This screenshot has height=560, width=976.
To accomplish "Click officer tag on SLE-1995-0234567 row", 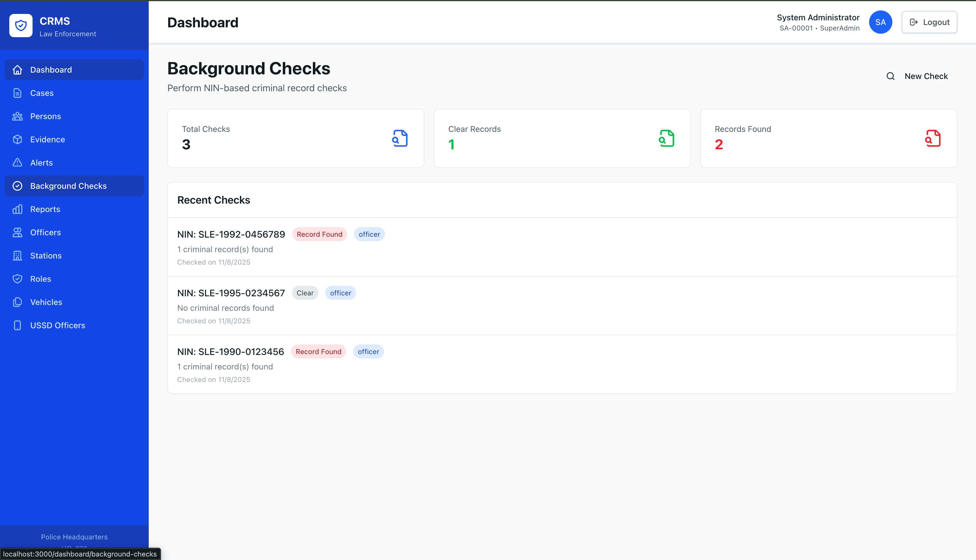I will [340, 293].
